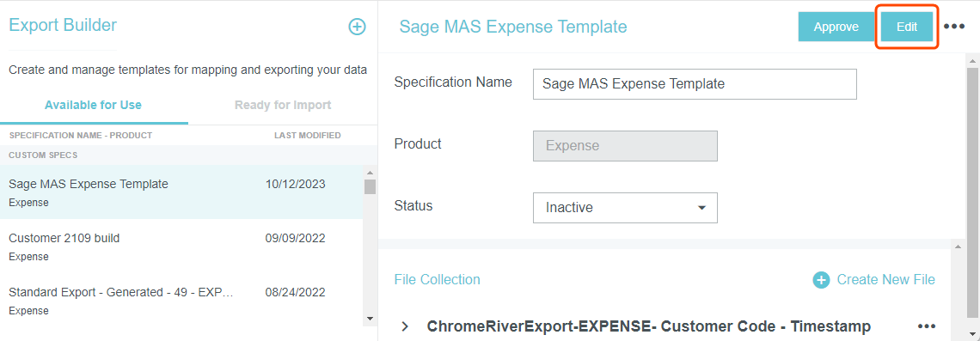Click the Approve button
Viewport: 980px width, 341px height.
coord(836,27)
